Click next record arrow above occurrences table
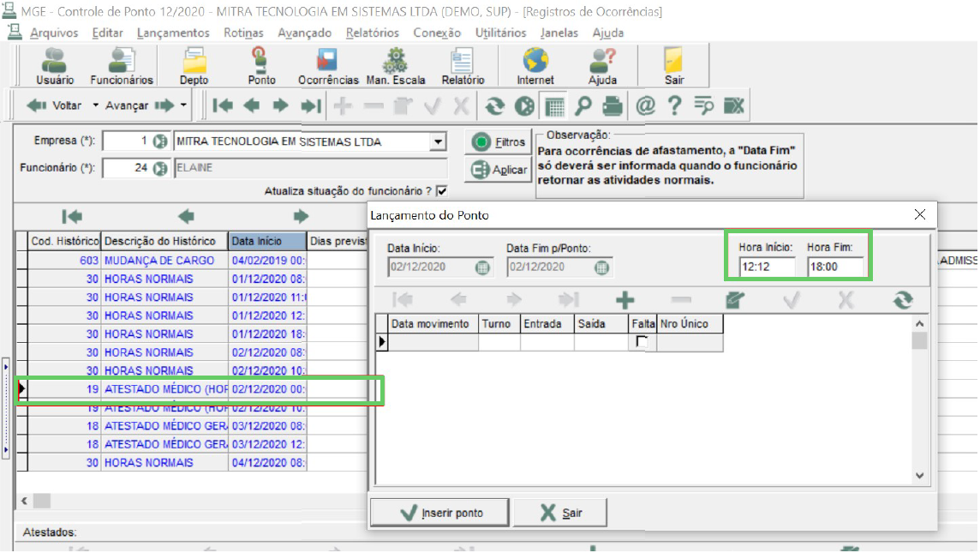Viewport: 980px width, 553px height. click(301, 216)
